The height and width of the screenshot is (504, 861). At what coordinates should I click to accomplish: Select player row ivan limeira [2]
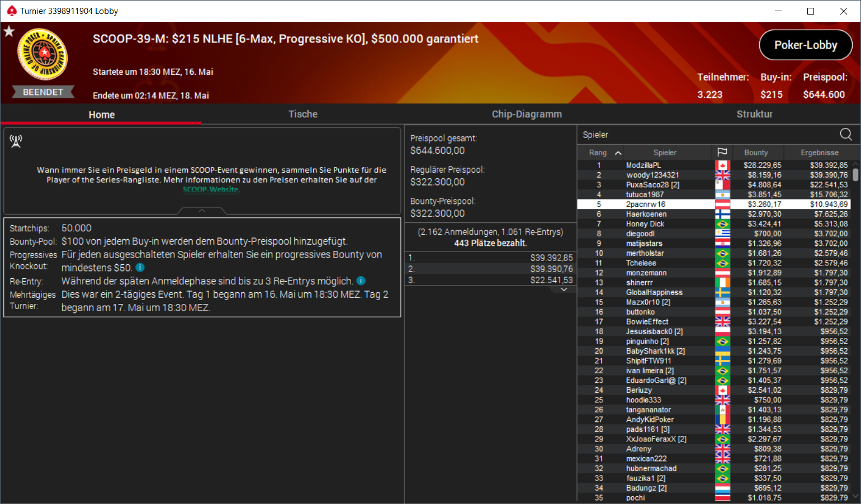coord(714,370)
